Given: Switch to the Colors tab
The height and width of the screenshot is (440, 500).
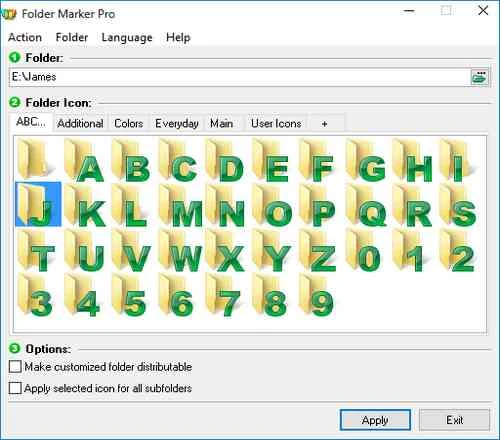Looking at the screenshot, I should click(129, 123).
